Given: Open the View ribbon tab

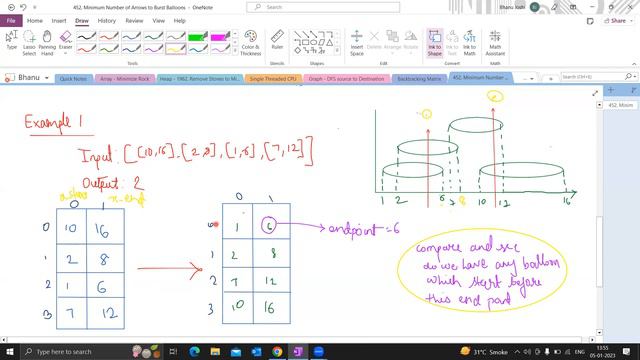Looking at the screenshot, I should pos(158,20).
